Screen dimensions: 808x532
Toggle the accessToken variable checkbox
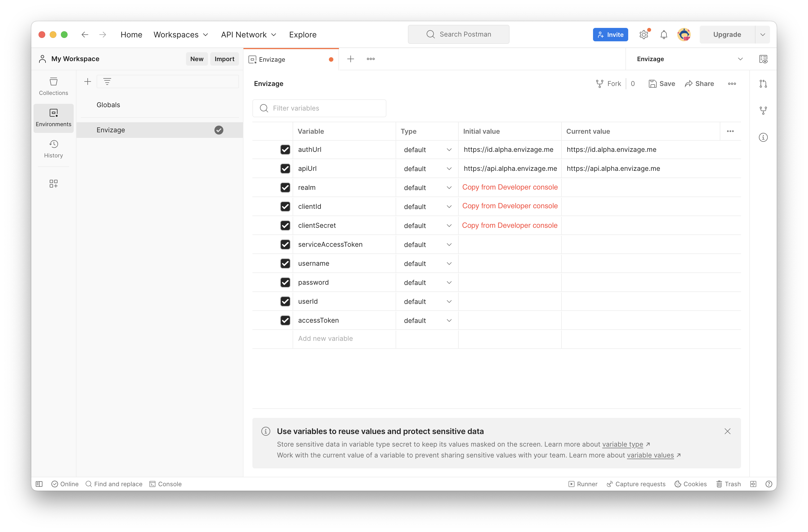(x=286, y=320)
